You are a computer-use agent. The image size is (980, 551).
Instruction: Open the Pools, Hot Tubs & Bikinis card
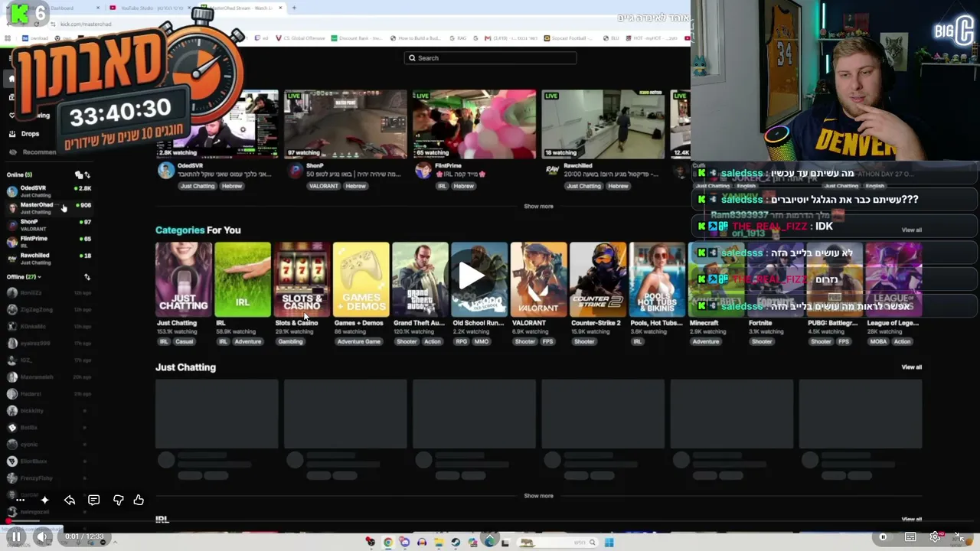[x=657, y=279]
